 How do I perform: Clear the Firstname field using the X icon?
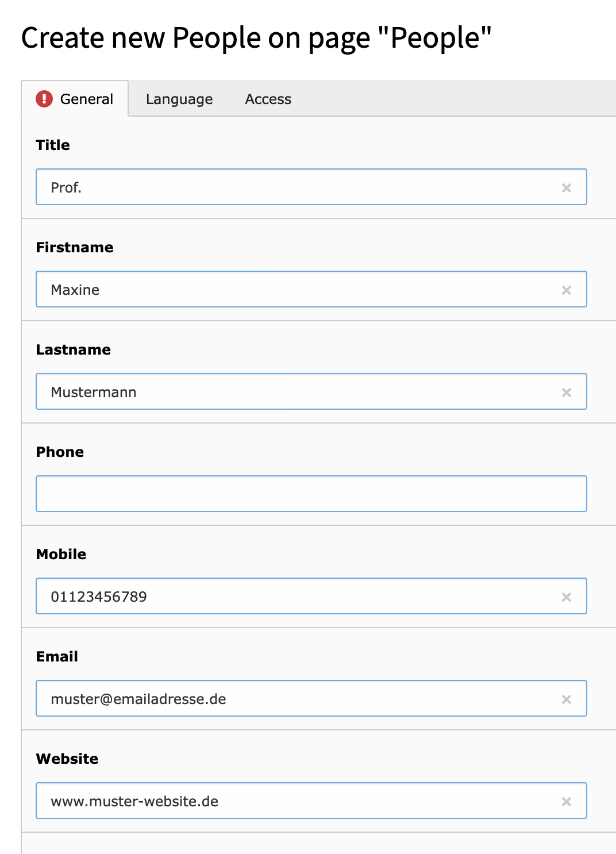567,290
